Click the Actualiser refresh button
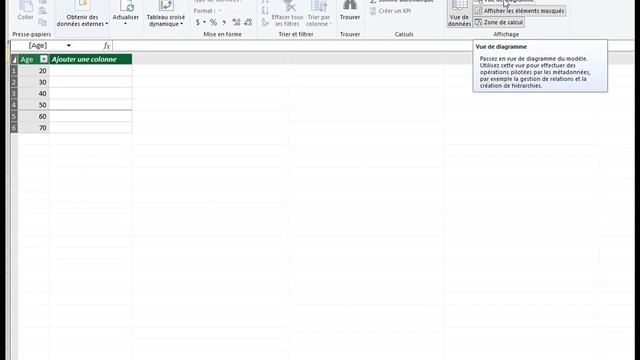This screenshot has width=640, height=360. [x=126, y=13]
